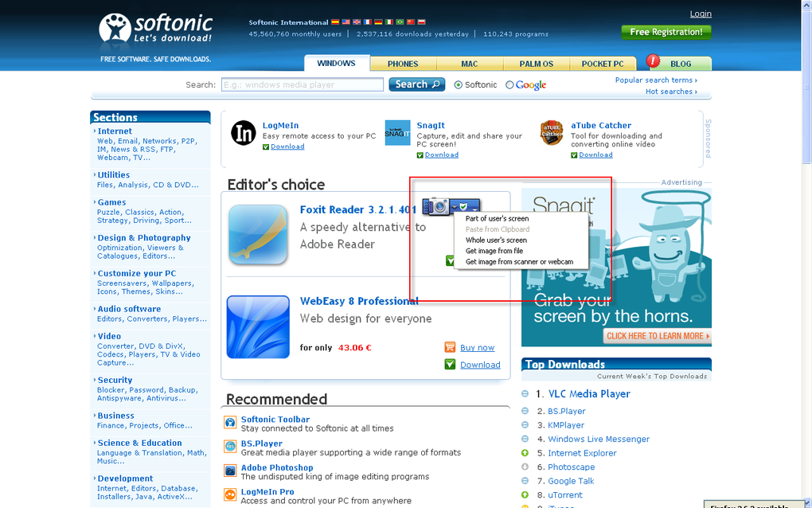Switch to the Phones tab
Screen dimensions: 812x508
pos(403,64)
